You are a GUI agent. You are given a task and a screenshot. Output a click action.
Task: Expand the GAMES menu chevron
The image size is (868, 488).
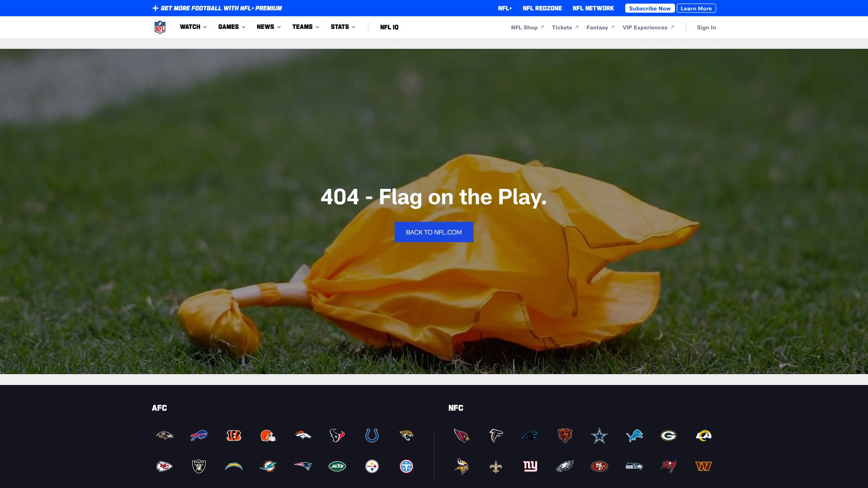point(244,27)
